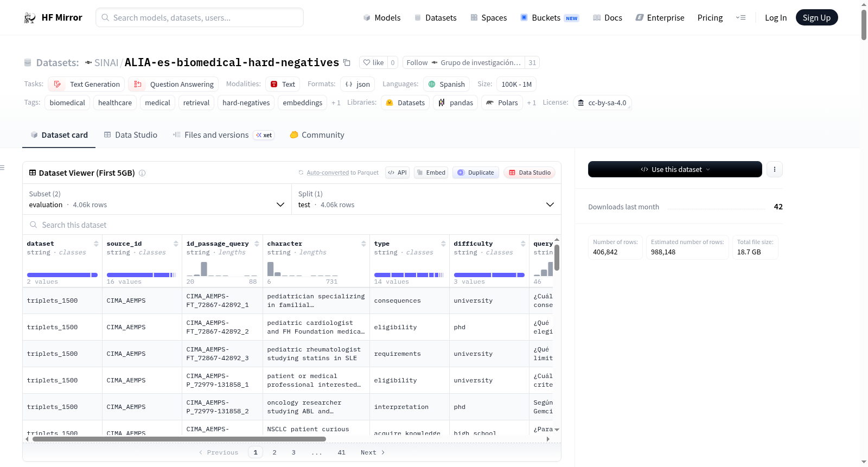The height and width of the screenshot is (467, 868).
Task: Click the Log In link
Action: click(776, 17)
